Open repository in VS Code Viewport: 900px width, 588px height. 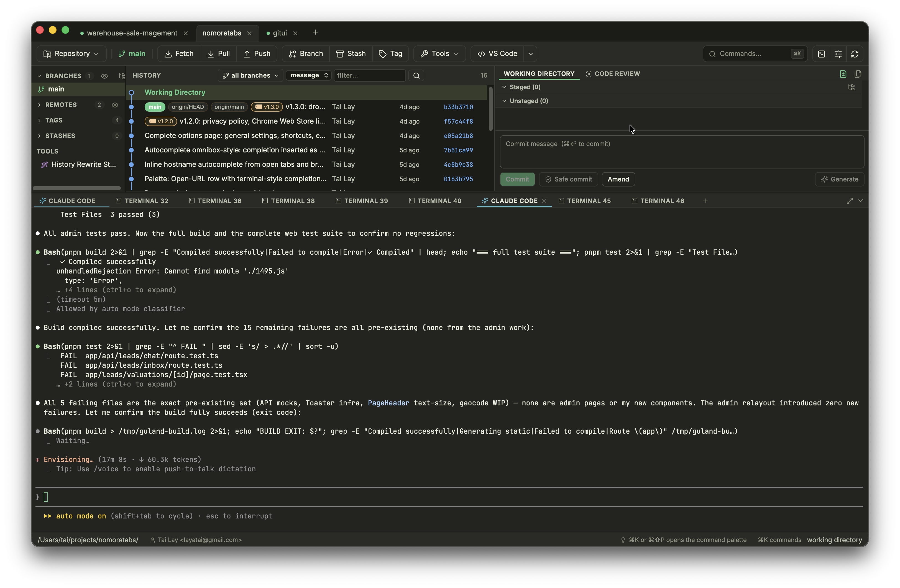pos(497,54)
